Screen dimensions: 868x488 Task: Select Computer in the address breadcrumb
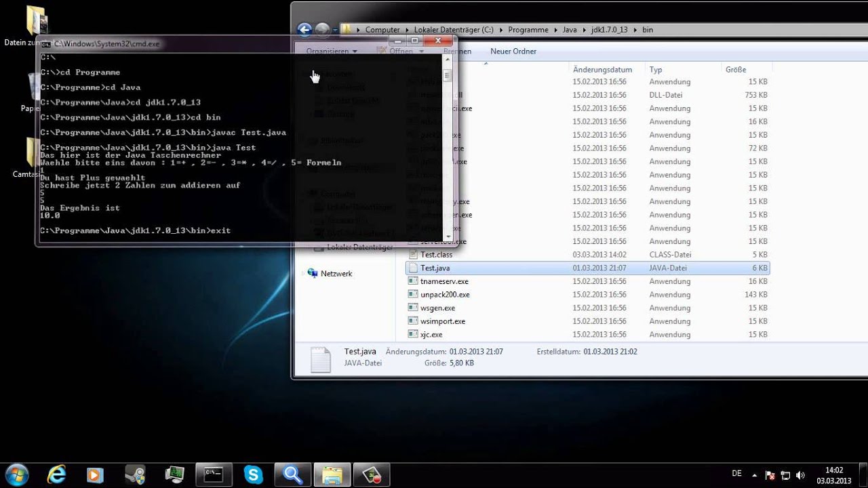pyautogui.click(x=382, y=30)
